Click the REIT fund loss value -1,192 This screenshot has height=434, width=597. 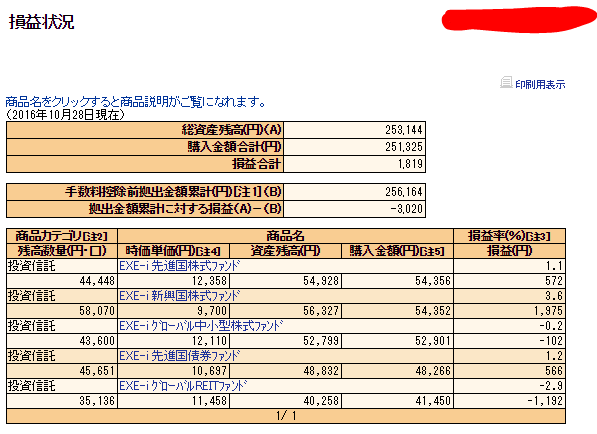click(x=545, y=400)
